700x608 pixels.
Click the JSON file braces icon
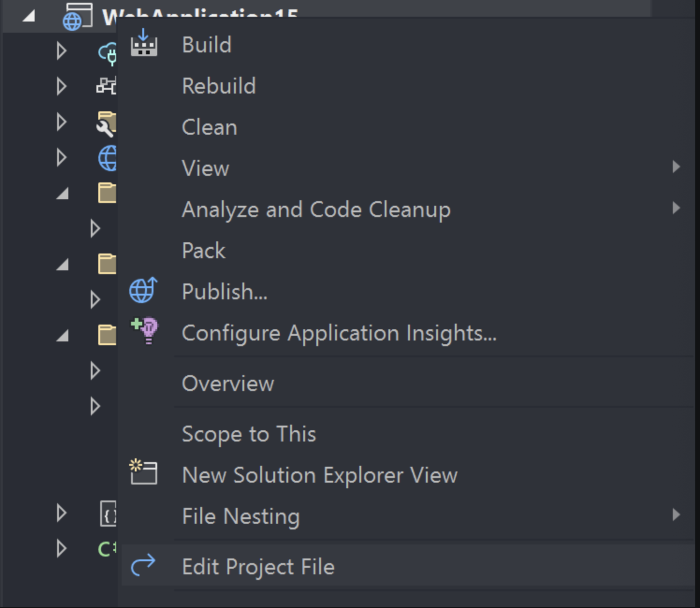pos(109,513)
